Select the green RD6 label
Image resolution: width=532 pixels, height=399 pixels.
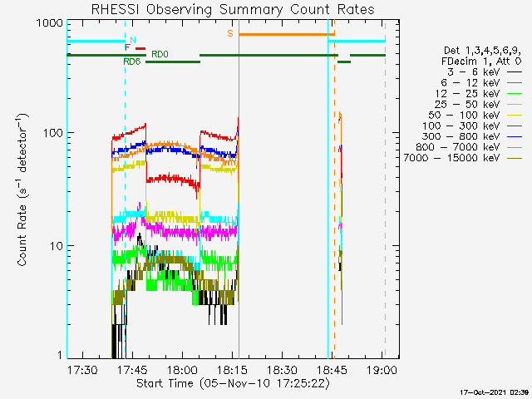(x=131, y=62)
